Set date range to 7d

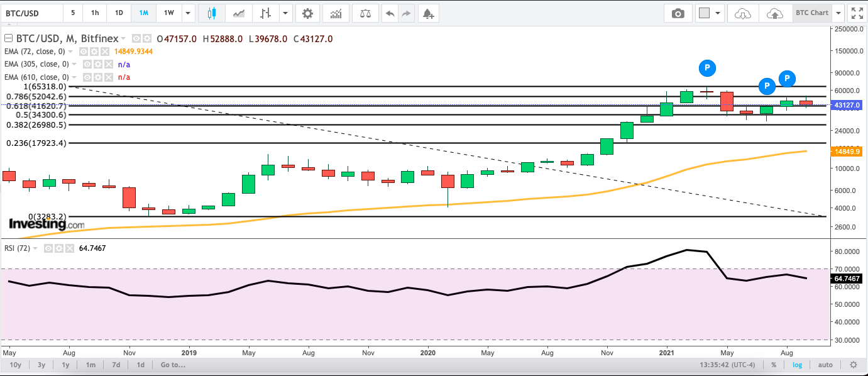tap(116, 365)
